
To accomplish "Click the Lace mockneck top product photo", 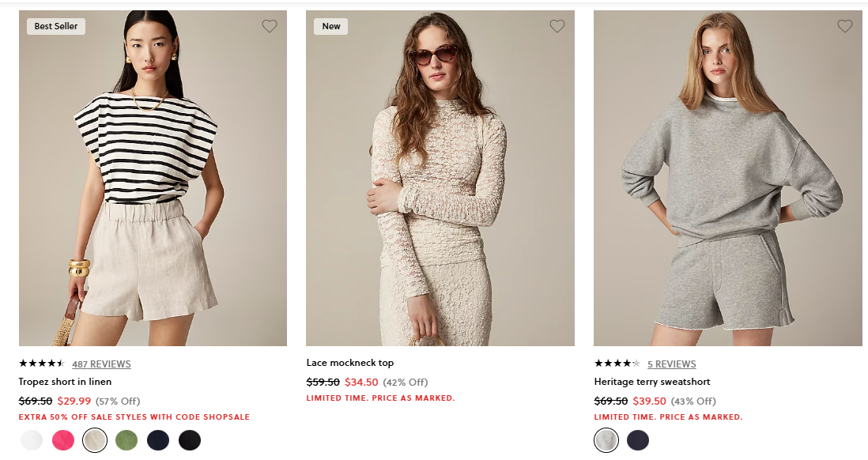I will coord(440,178).
